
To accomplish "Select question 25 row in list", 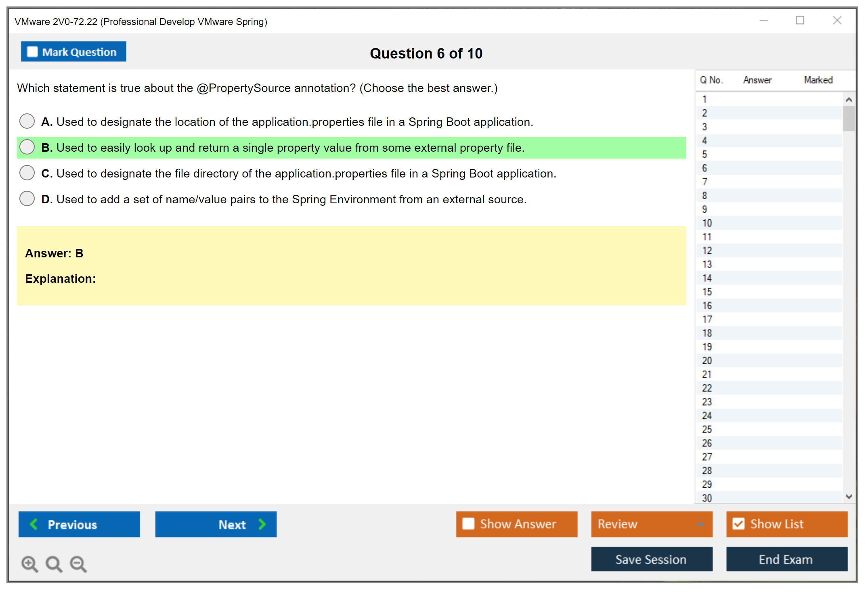I will [x=707, y=429].
